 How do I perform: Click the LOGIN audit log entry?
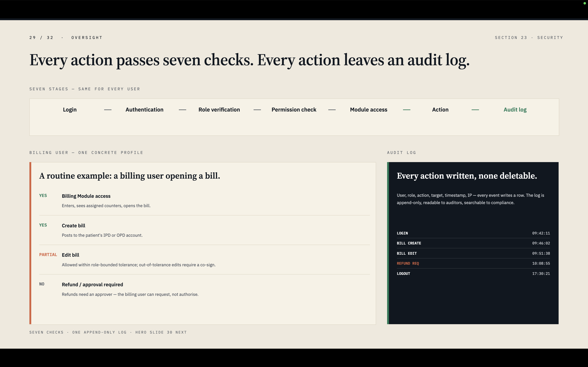473,233
